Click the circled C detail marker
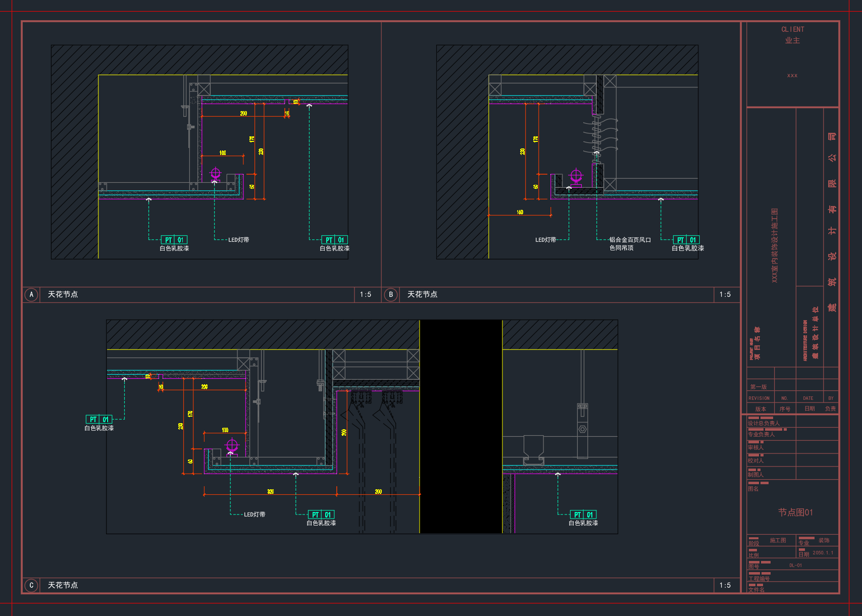 [x=31, y=585]
